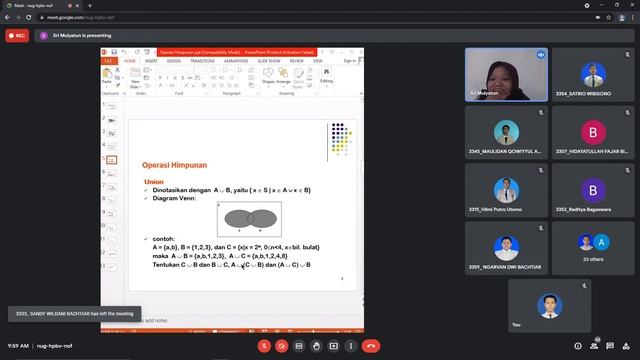This screenshot has width=640, height=360.
Task: Open the in-call chat panel
Action: click(x=610, y=346)
